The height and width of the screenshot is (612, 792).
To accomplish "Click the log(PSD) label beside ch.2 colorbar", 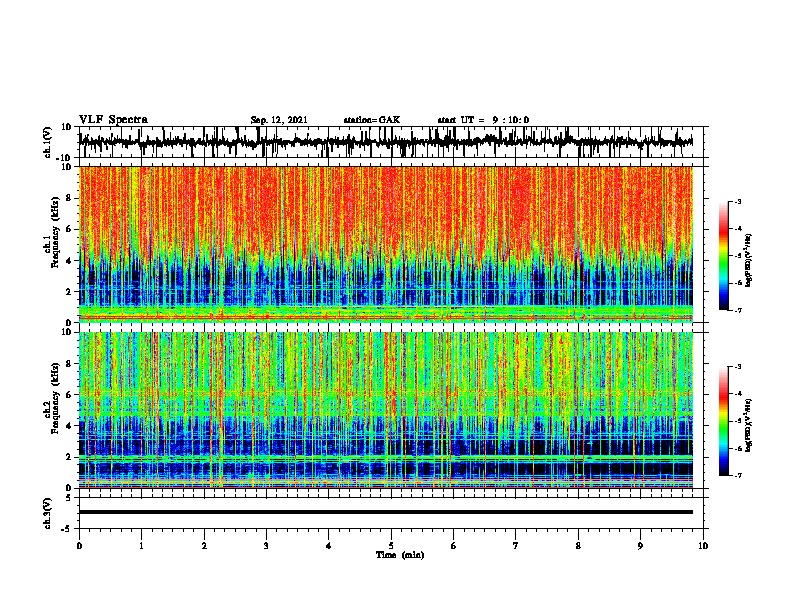I will pos(749,425).
